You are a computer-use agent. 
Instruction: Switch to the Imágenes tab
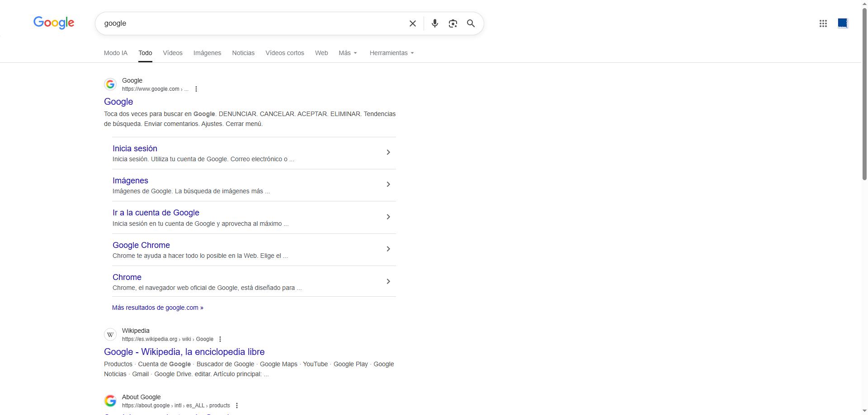(x=207, y=53)
